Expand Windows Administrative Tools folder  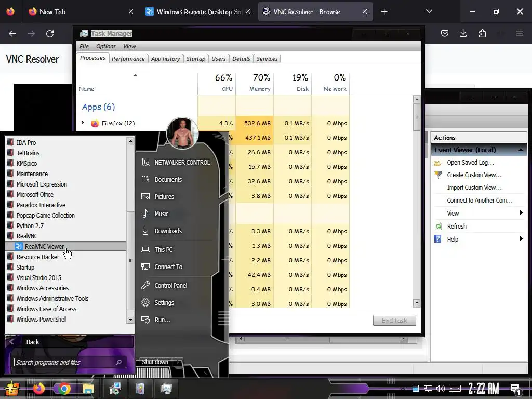[52, 298]
